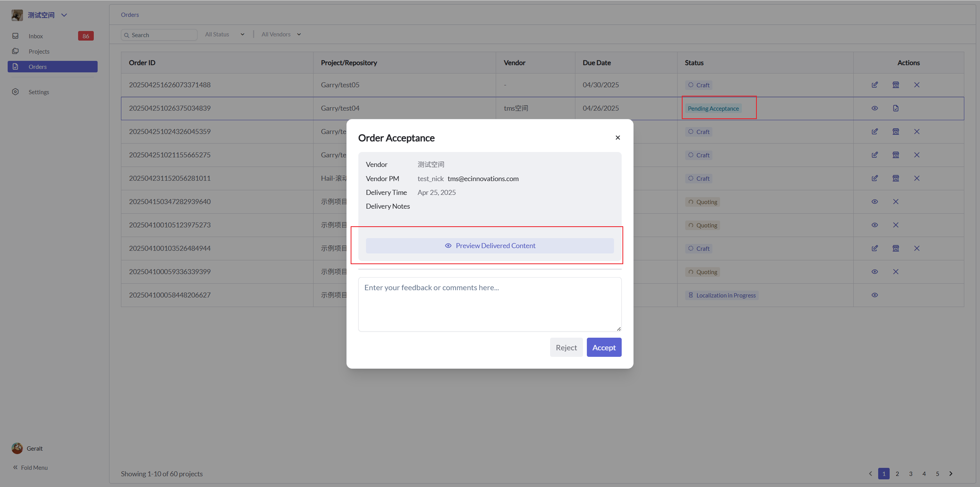Open Projects in the sidebar menu
Viewport: 980px width, 487px height.
pos(39,51)
